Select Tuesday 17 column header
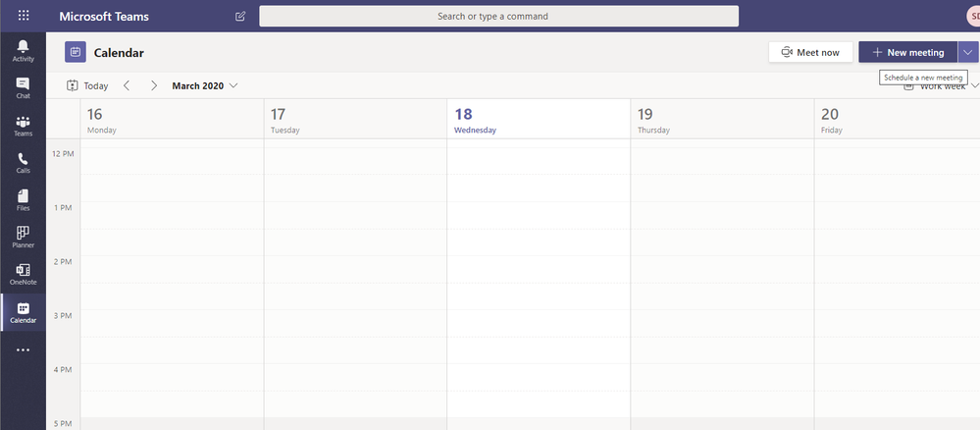 tap(355, 120)
